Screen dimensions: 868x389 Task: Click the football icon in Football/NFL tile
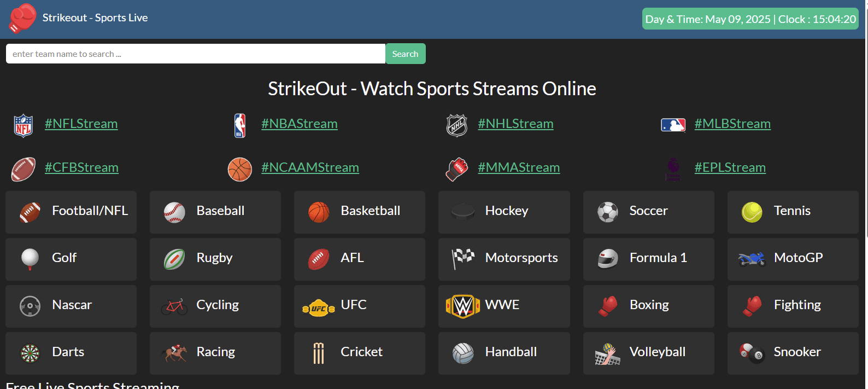[x=30, y=212]
